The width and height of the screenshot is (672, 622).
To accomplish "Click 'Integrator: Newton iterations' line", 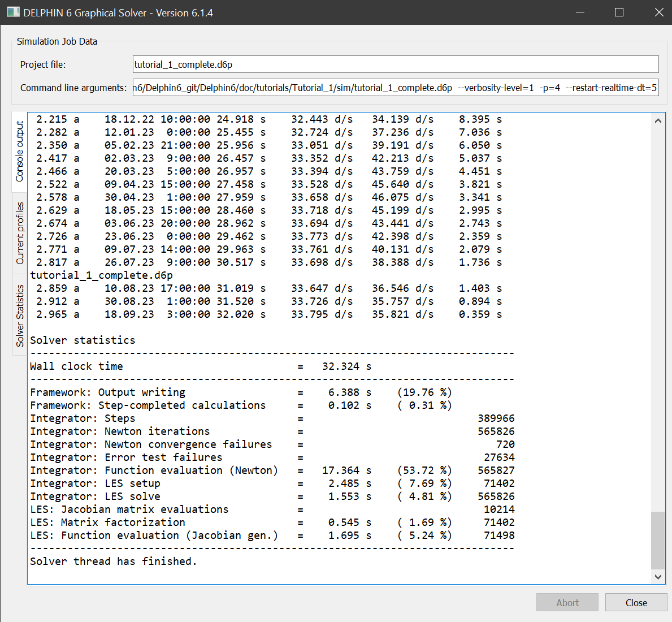I will [272, 431].
